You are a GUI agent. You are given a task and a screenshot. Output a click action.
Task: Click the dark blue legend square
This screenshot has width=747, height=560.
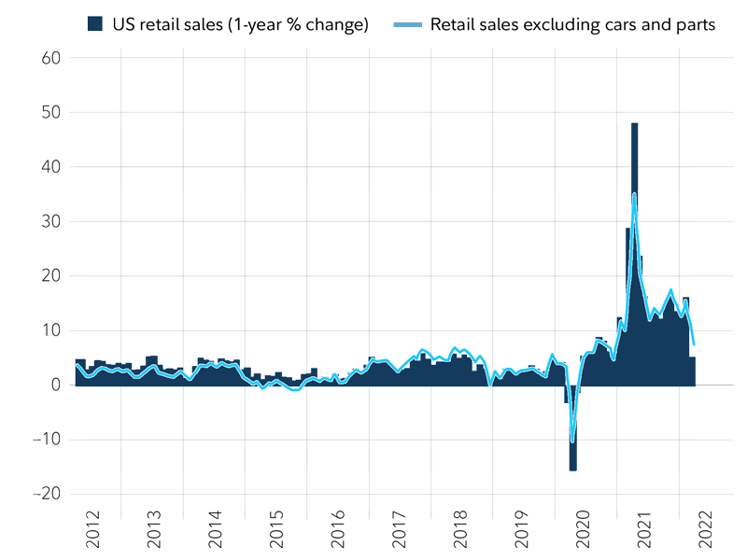[x=94, y=24]
